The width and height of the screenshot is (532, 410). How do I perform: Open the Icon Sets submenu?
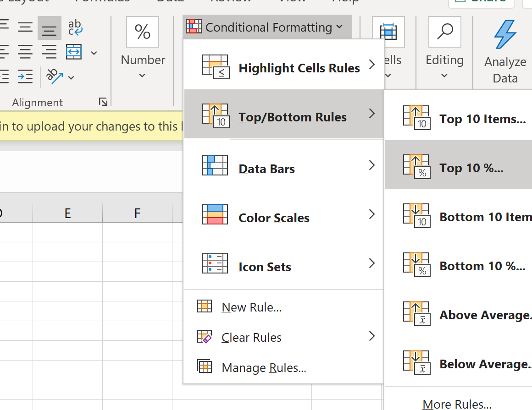coord(284,264)
